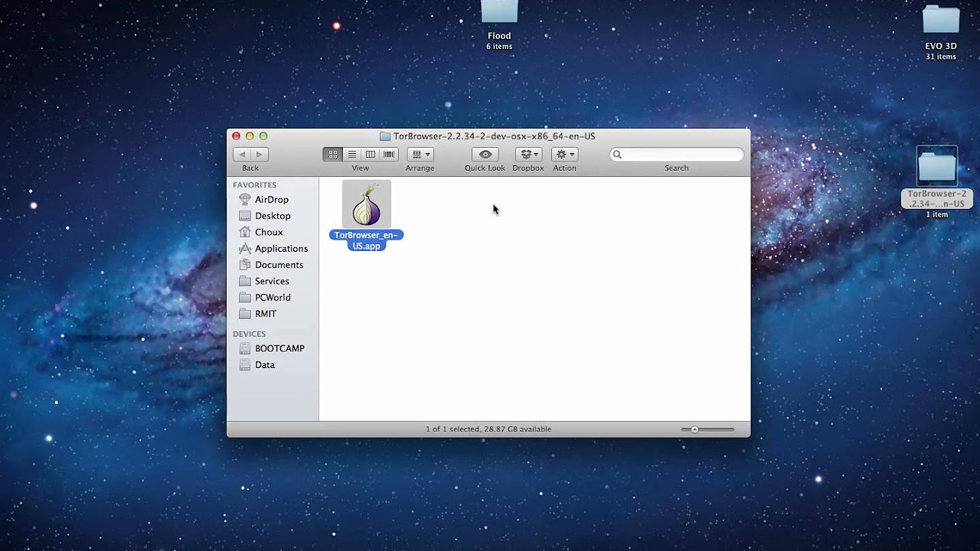Image resolution: width=980 pixels, height=551 pixels.
Task: Click the FAVORITES sidebar heading
Action: tap(255, 185)
